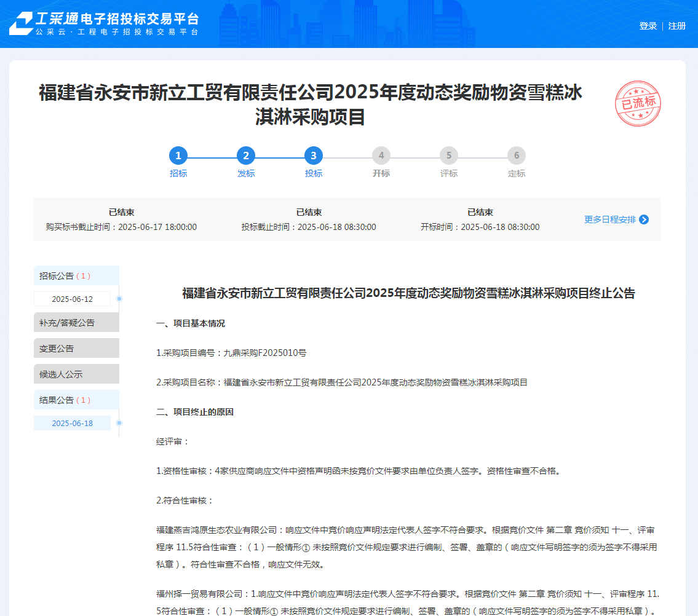
Task: Click 开标时间 2025-06-18 08:30:00 text
Action: coord(480,227)
